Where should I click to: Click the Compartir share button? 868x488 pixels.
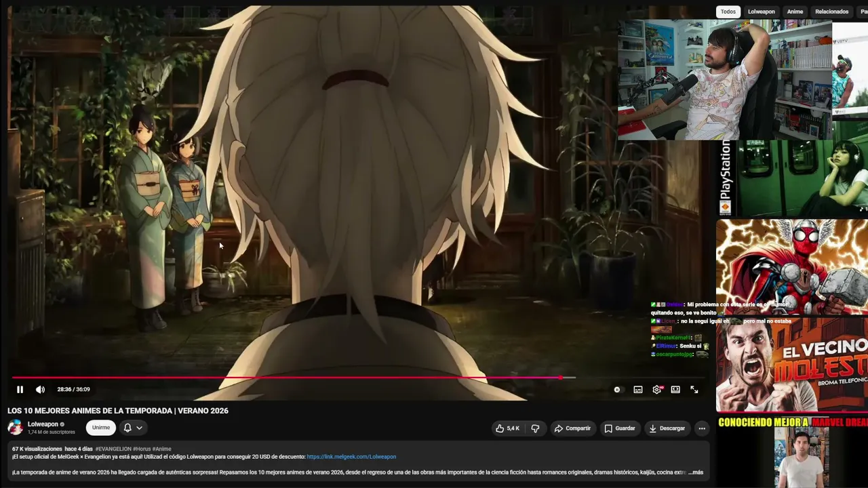coord(572,428)
